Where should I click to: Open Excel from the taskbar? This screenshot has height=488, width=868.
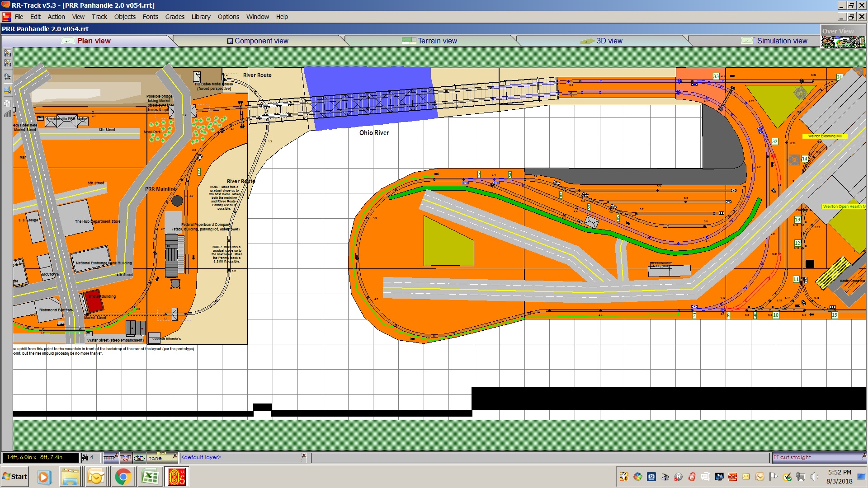pos(150,477)
